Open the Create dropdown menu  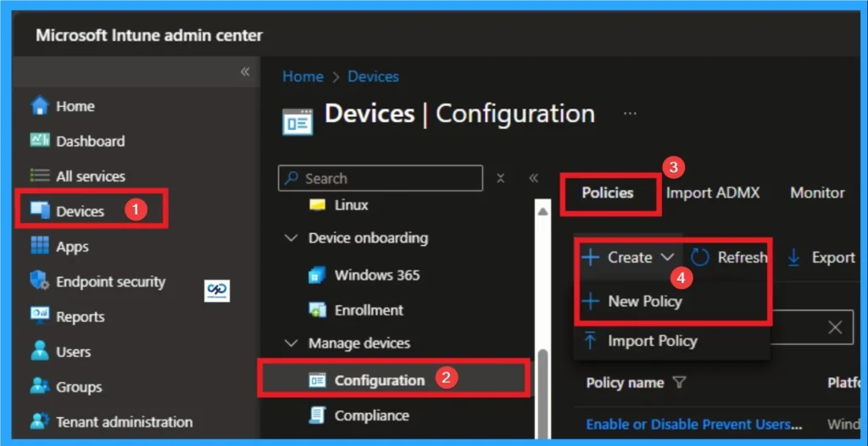[628, 257]
